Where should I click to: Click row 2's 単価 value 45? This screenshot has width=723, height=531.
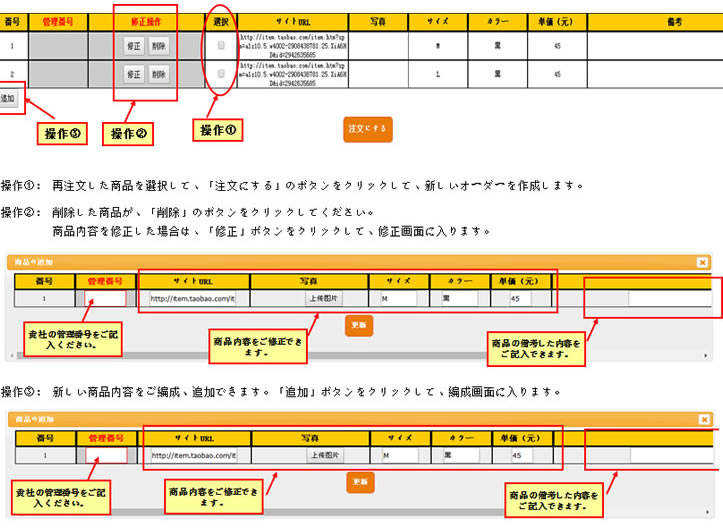[x=557, y=74]
